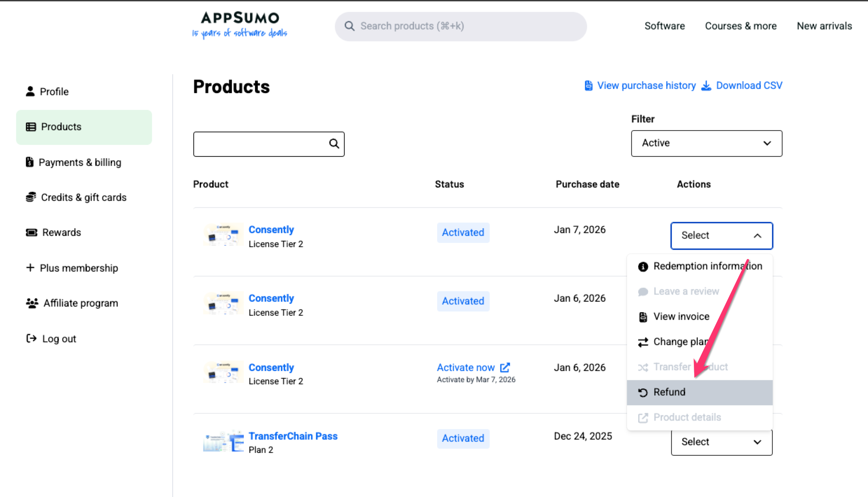Open Software in the top navigation
The width and height of the screenshot is (868, 497).
point(664,26)
